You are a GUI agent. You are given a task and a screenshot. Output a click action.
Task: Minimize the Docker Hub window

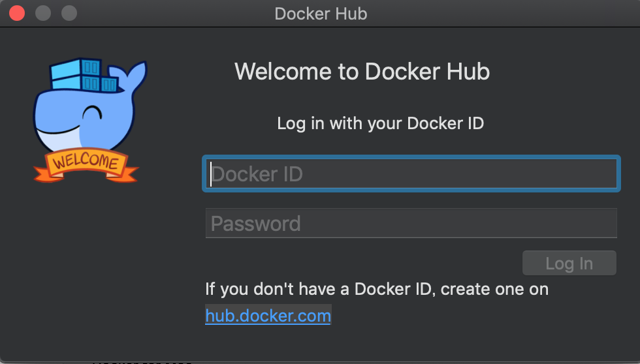point(43,14)
